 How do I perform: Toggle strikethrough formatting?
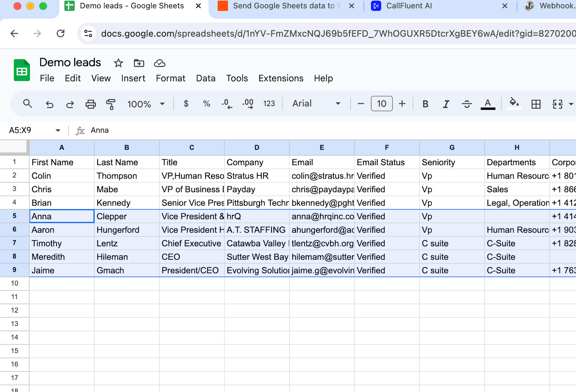point(467,104)
